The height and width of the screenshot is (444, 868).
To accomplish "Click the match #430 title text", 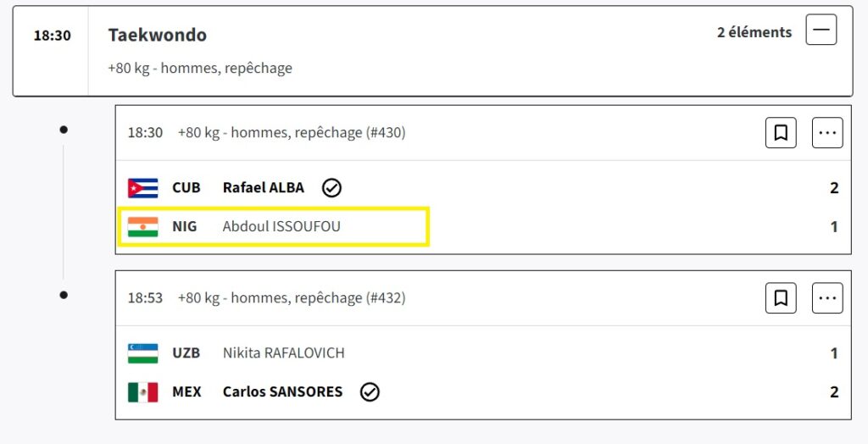I will click(x=292, y=133).
